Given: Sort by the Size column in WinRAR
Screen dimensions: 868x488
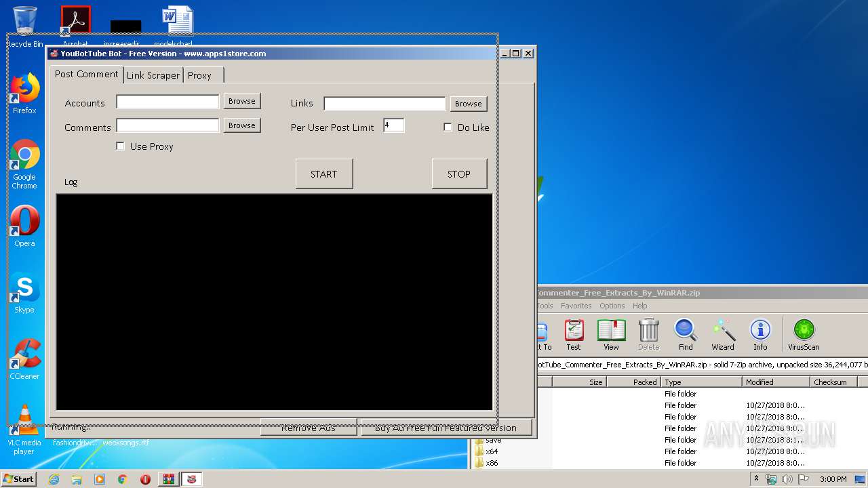Looking at the screenshot, I should pos(580,382).
